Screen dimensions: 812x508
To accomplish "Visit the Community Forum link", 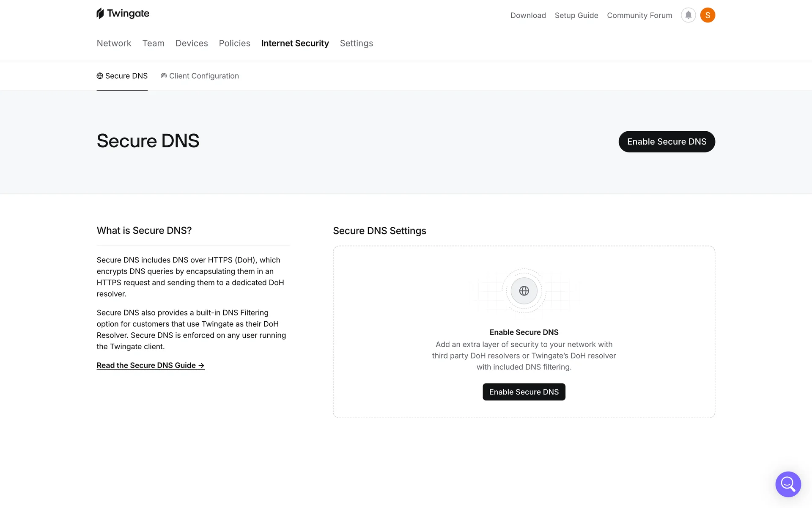I will pos(639,15).
